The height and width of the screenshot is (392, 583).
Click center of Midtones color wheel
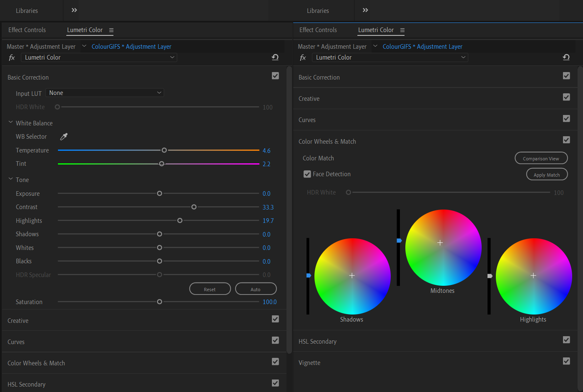(440, 243)
